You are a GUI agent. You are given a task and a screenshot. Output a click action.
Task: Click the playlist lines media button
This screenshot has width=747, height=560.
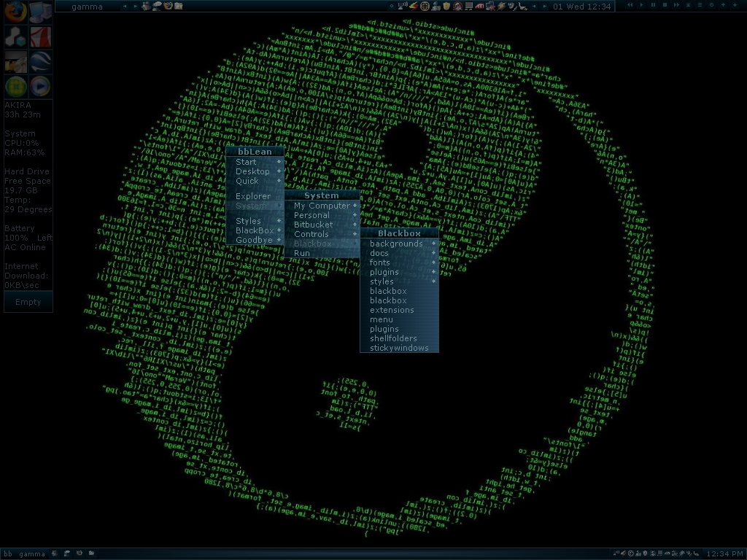click(x=700, y=5)
